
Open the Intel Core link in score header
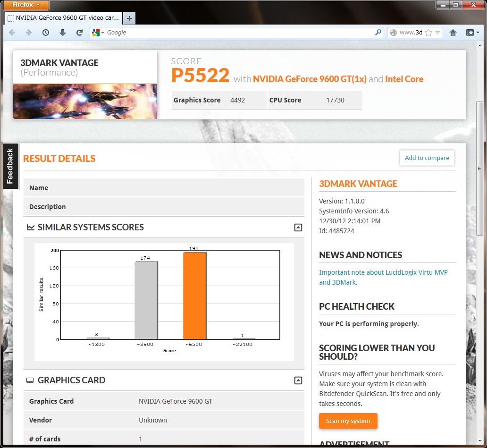point(404,79)
